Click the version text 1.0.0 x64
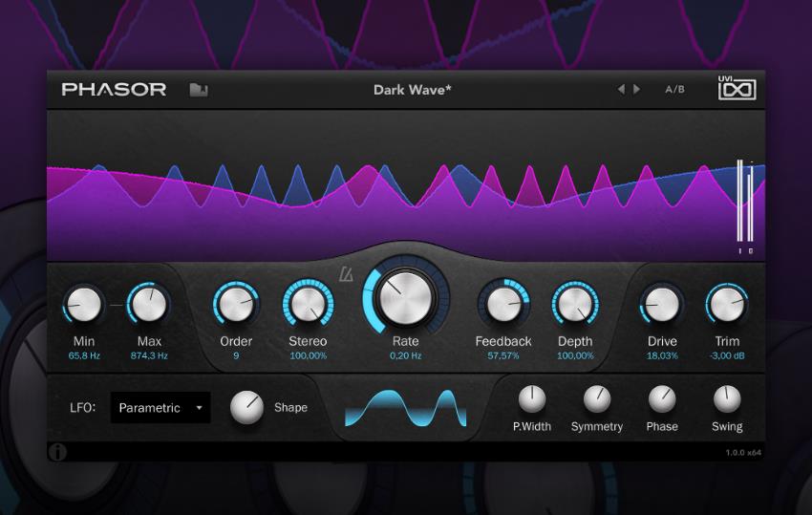The image size is (812, 515). click(x=743, y=452)
